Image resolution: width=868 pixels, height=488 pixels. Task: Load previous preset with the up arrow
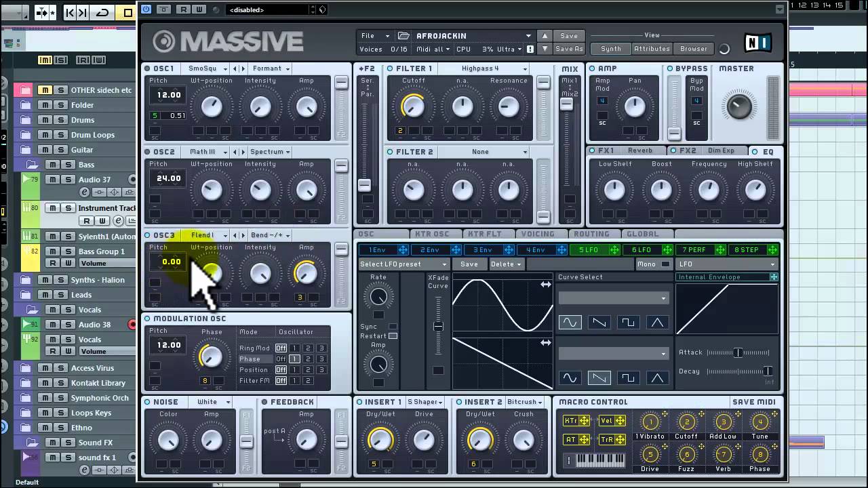545,36
